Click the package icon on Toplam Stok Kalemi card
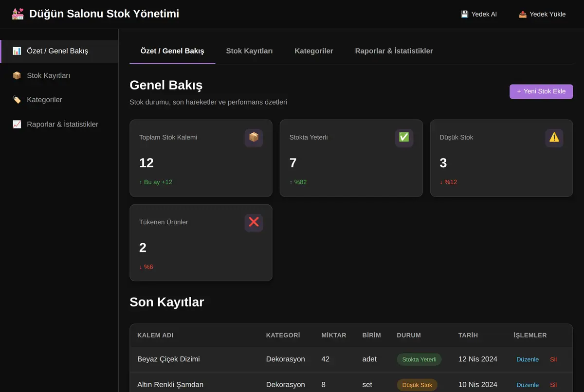This screenshot has height=392, width=584. [x=254, y=138]
